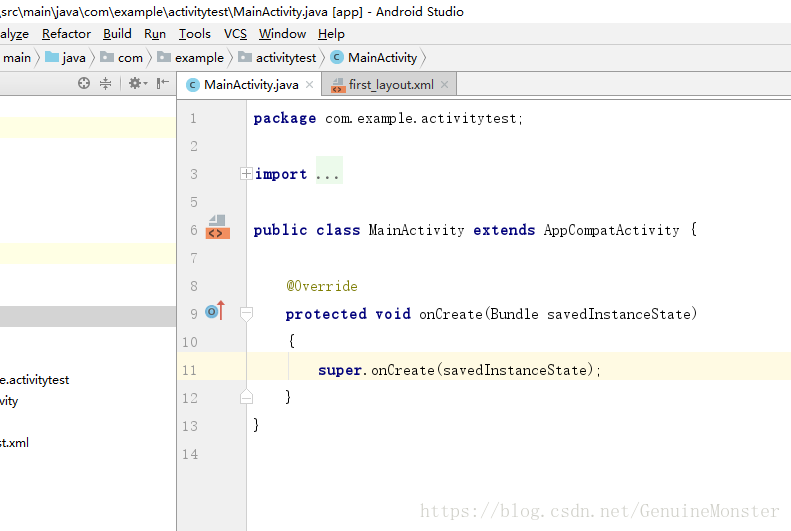
Task: Click the related XML file gutter icon
Action: pos(217,227)
